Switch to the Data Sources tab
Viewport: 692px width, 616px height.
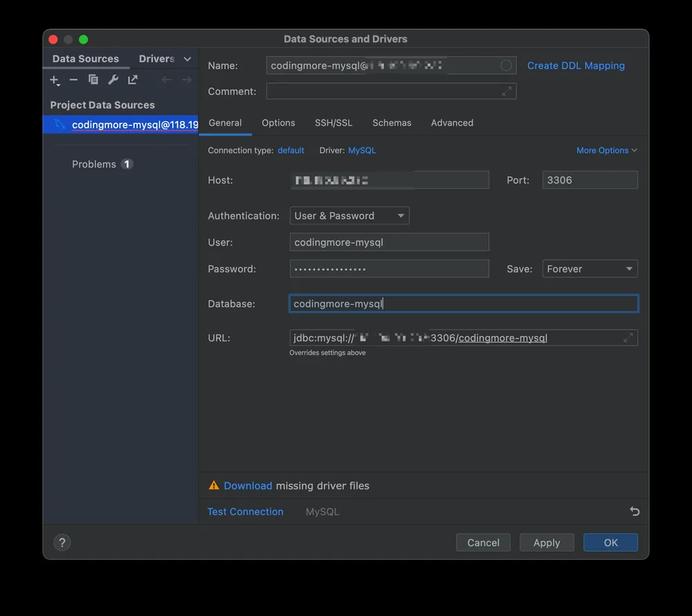coord(86,59)
